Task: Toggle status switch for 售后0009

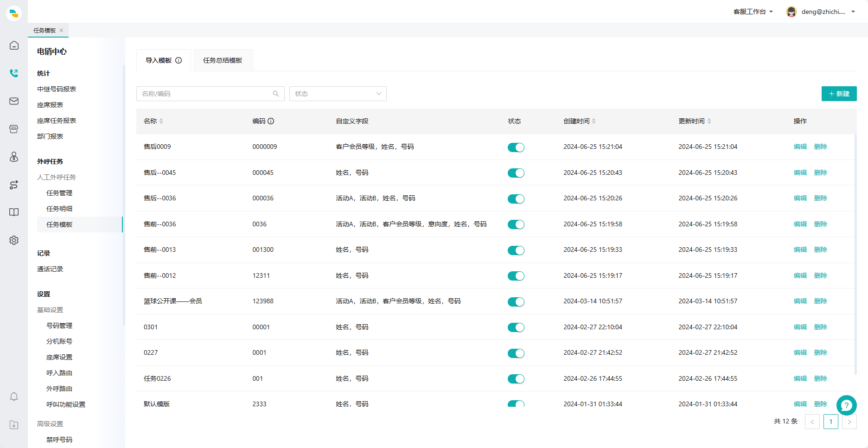Action: 516,147
